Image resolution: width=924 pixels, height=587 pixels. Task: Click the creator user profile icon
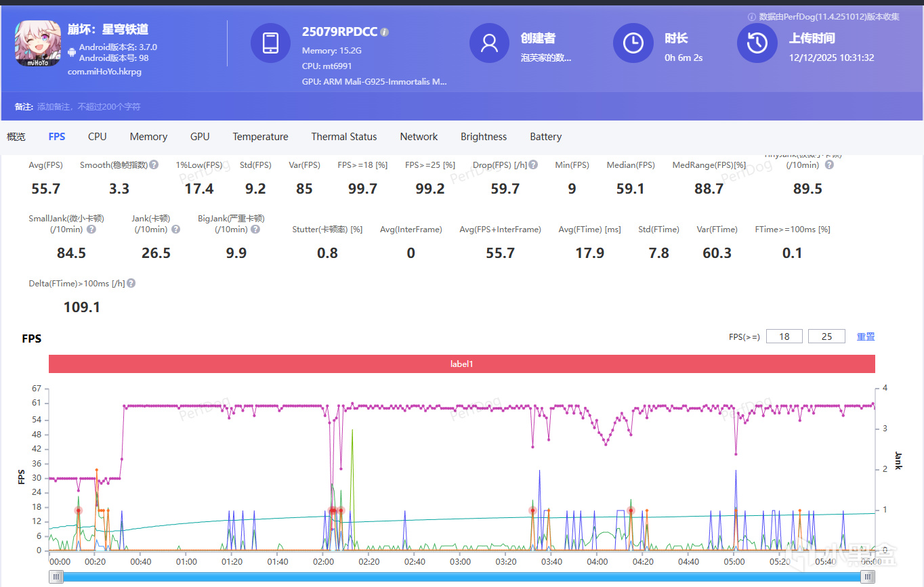(489, 43)
